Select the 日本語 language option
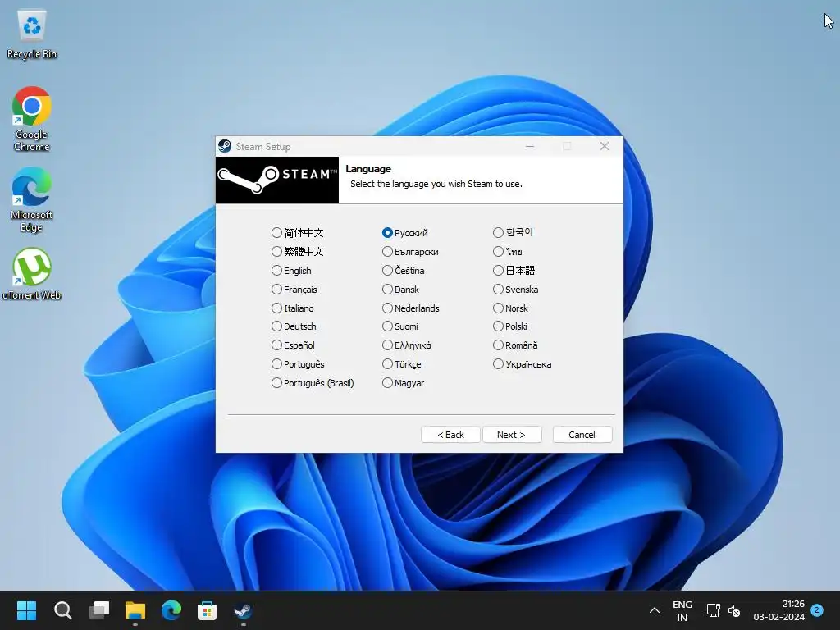Image resolution: width=840 pixels, height=630 pixels. tap(514, 271)
